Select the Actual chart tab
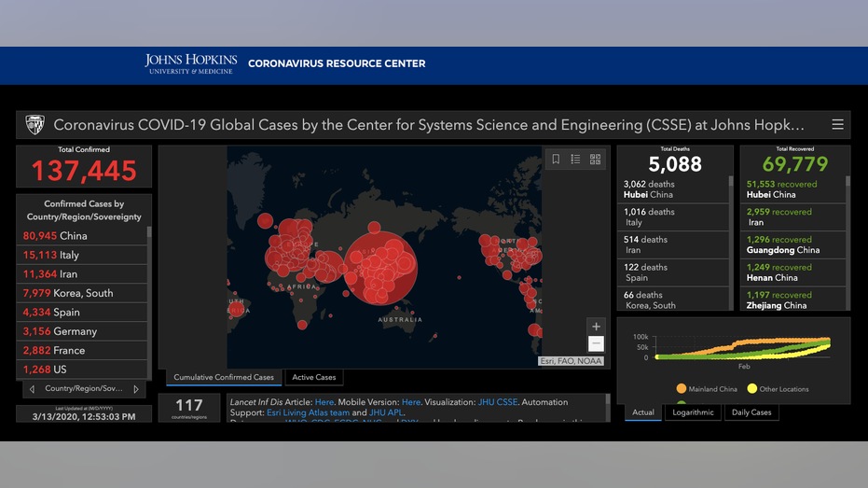This screenshot has height=488, width=868. (x=642, y=412)
